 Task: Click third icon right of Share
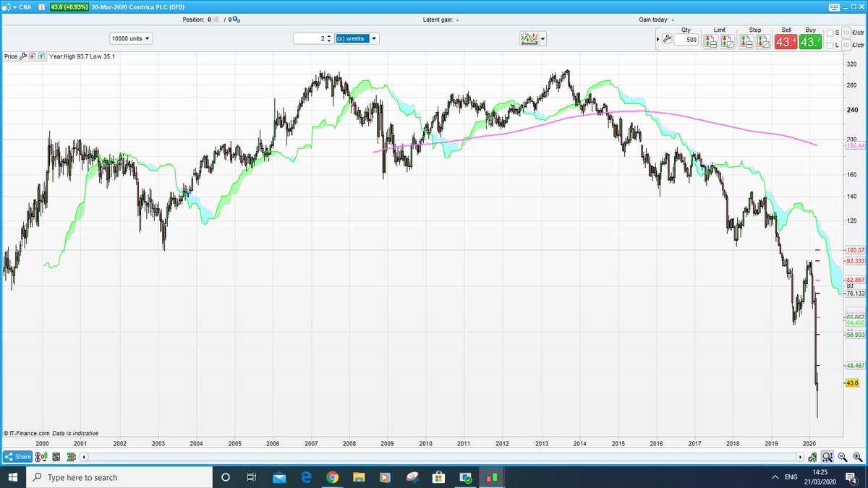pos(72,457)
